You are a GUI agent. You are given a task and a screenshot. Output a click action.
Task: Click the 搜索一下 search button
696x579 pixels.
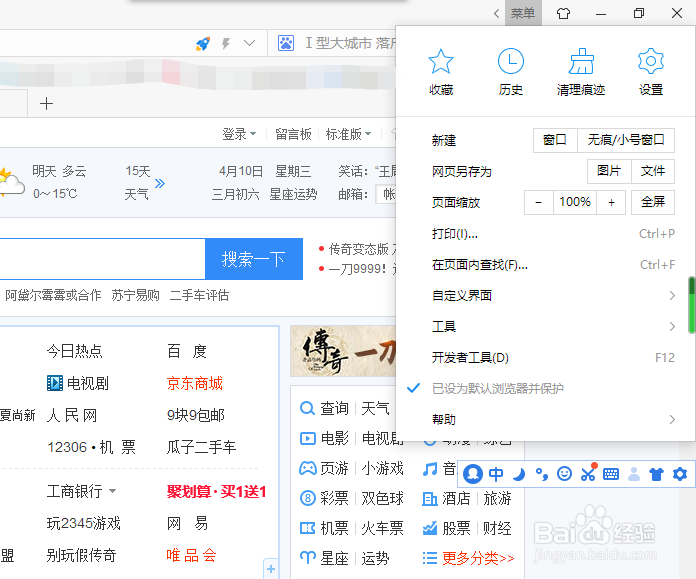(x=254, y=259)
